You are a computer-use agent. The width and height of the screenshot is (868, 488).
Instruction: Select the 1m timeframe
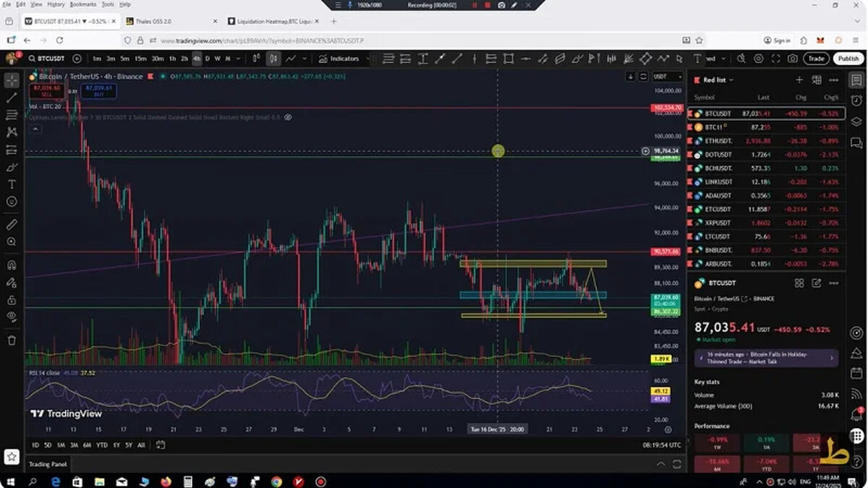(x=96, y=59)
